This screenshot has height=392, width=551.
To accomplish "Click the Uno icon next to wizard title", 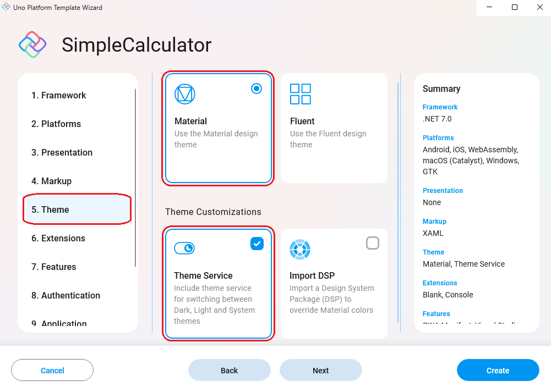I will pyautogui.click(x=32, y=44).
